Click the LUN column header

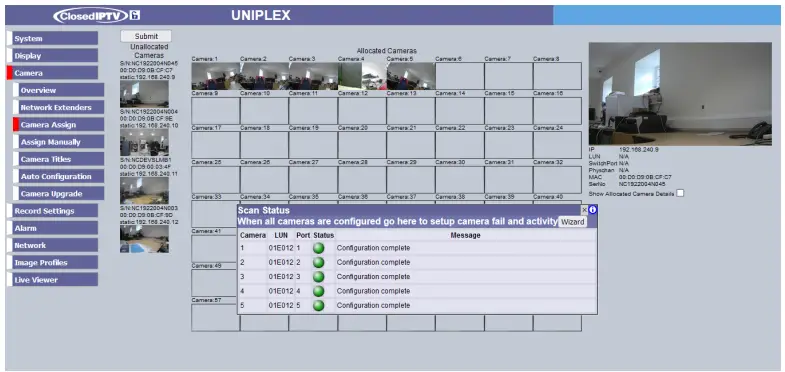[281, 235]
